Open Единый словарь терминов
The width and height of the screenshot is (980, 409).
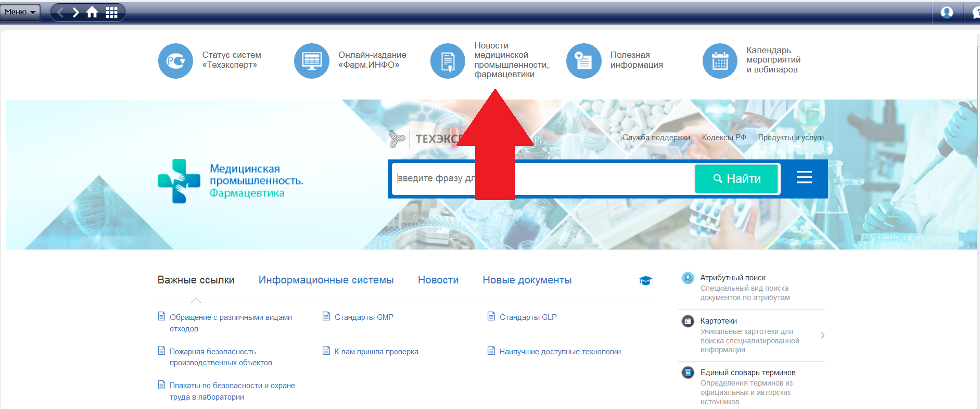coord(748,373)
